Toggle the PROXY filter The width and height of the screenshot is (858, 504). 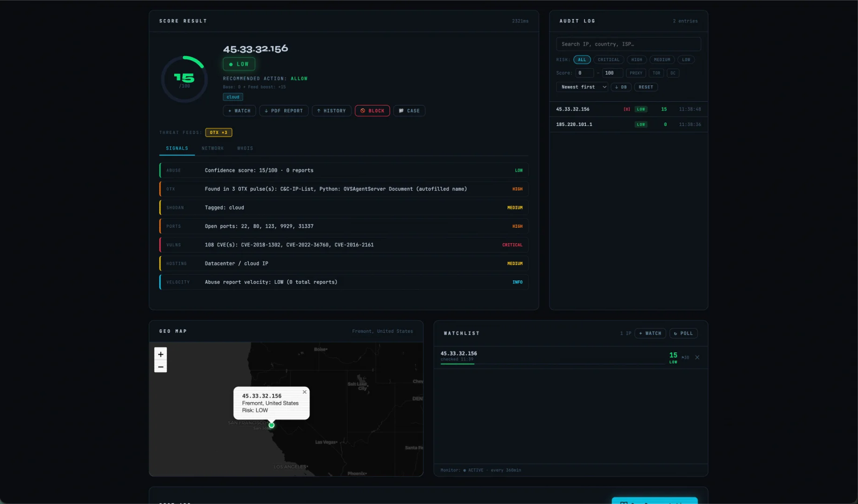click(636, 73)
